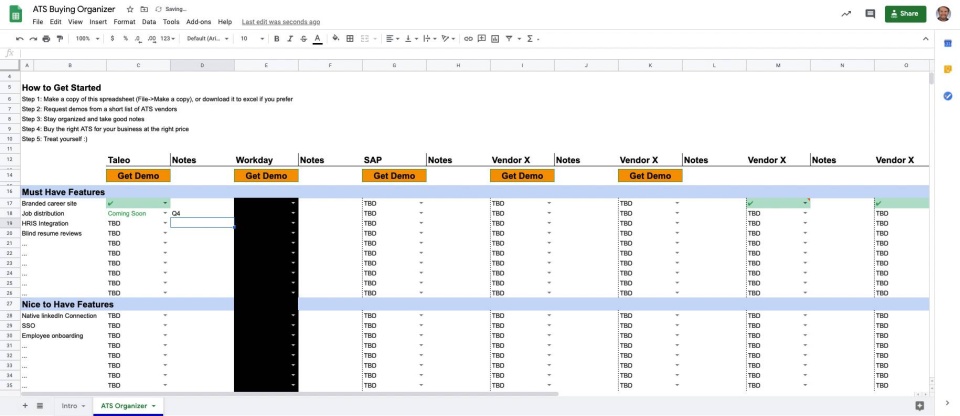Open Intro tab dropdown arrow

[83, 406]
